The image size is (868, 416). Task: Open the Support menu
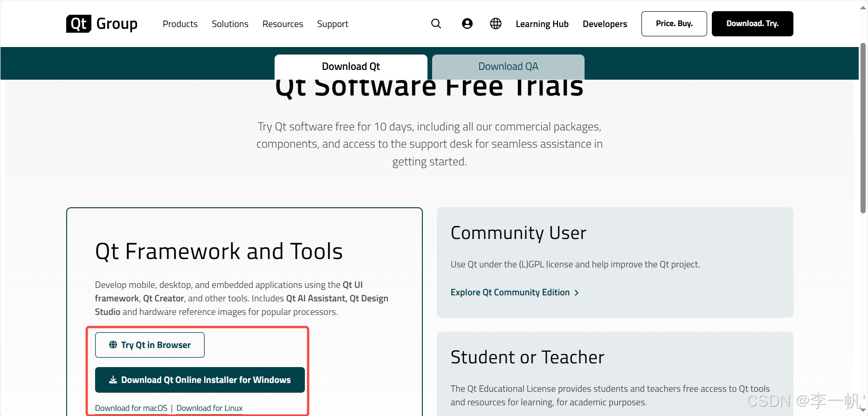point(332,24)
